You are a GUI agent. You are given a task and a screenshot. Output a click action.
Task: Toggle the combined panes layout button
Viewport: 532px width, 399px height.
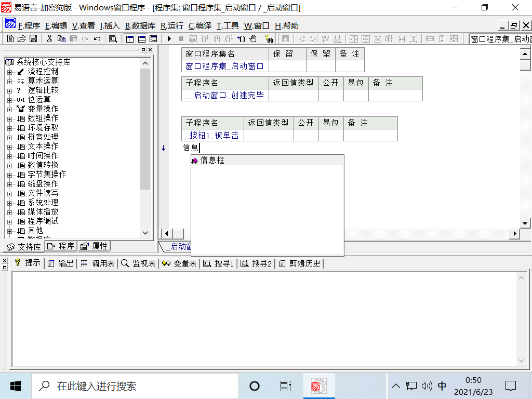pyautogui.click(x=153, y=38)
